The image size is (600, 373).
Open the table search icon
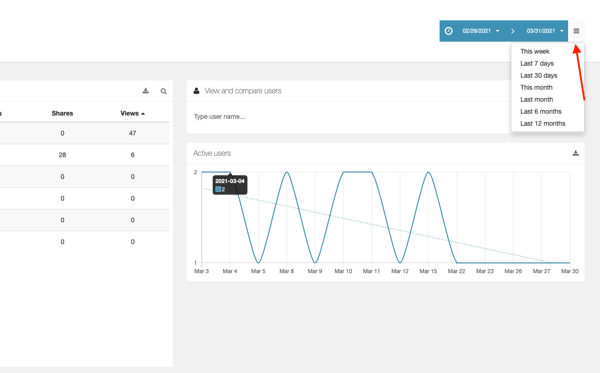pyautogui.click(x=163, y=91)
